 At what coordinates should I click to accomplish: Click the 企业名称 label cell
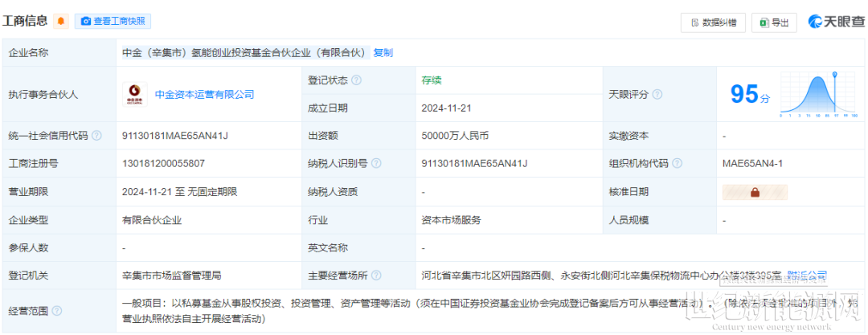tap(59, 52)
